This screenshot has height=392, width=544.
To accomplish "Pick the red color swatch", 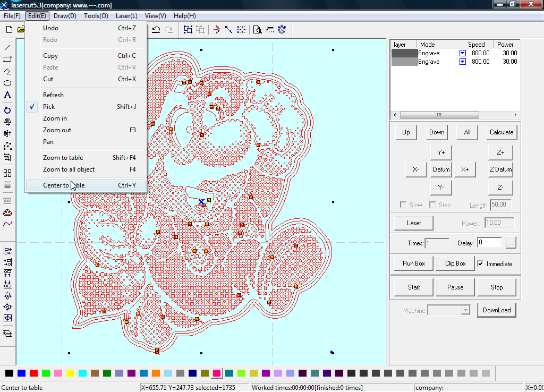I will (33, 373).
